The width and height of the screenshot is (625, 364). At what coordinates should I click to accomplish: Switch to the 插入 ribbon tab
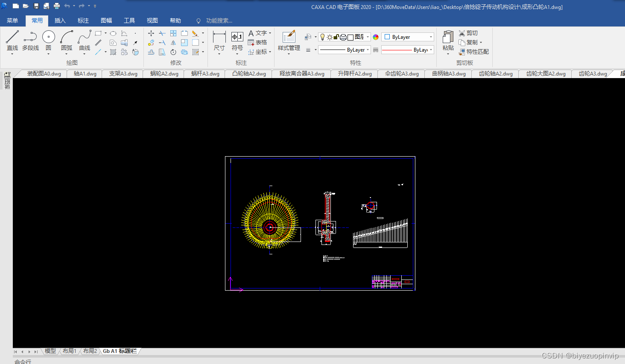60,20
